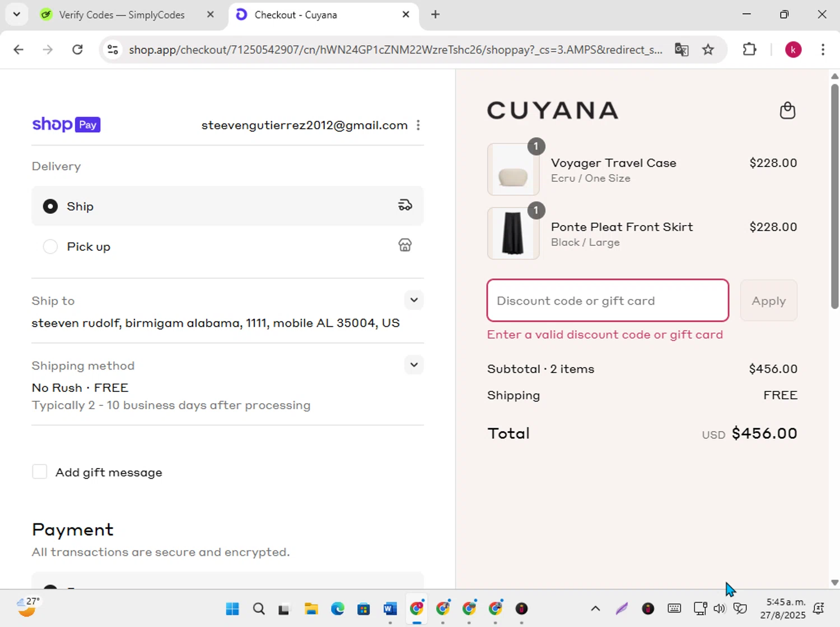
Task: Open account options menu next to email
Action: [418, 125]
